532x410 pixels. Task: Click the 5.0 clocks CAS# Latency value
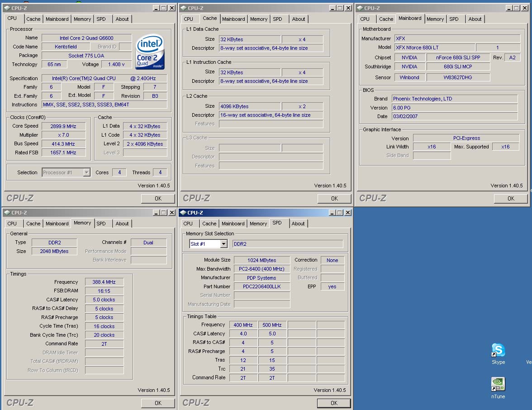pyautogui.click(x=104, y=300)
